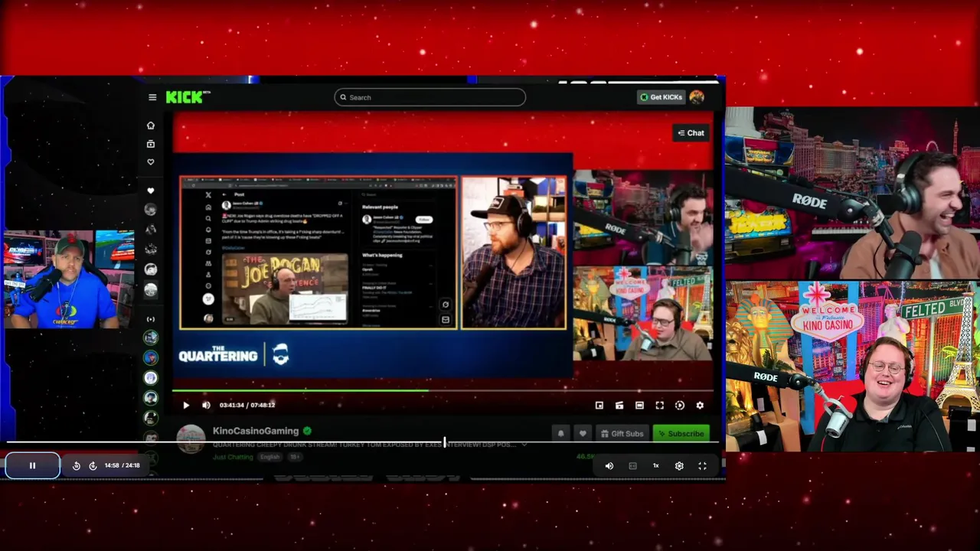Open the 1x playback speed menu

(x=655, y=465)
